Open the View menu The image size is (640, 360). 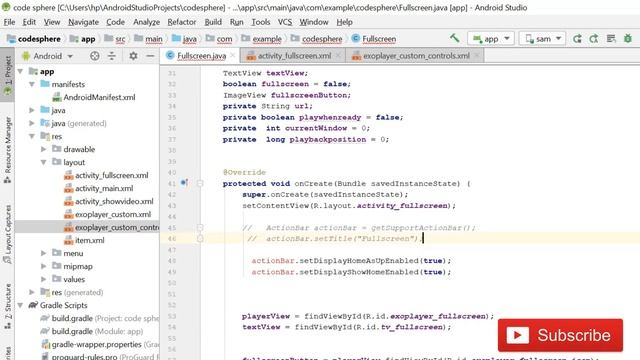[52, 22]
